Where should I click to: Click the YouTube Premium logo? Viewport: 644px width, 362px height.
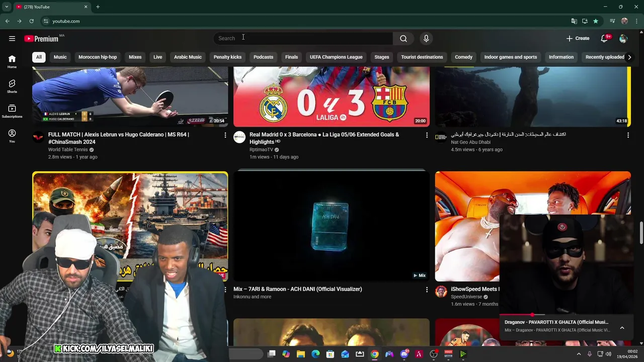[x=41, y=38]
